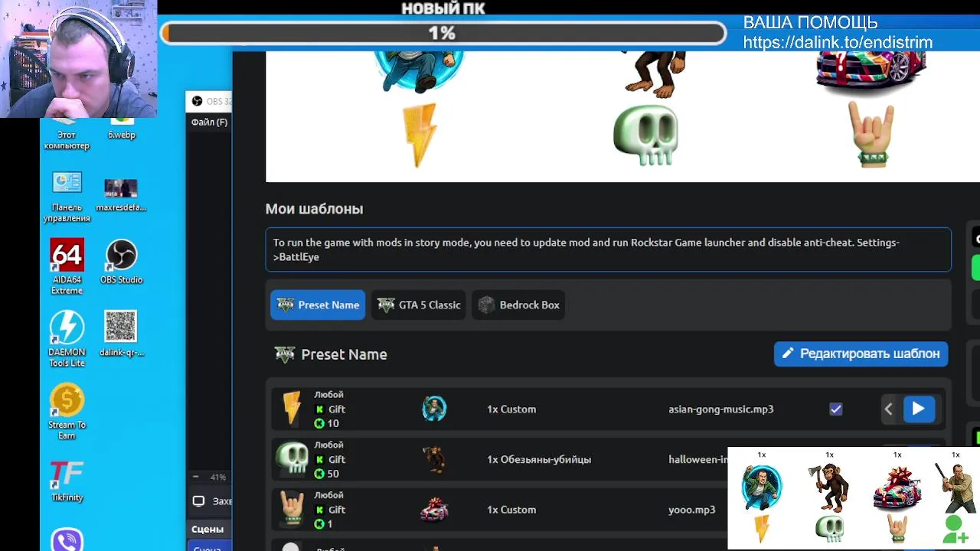Open the Viber icon on desktop

pyautogui.click(x=67, y=540)
